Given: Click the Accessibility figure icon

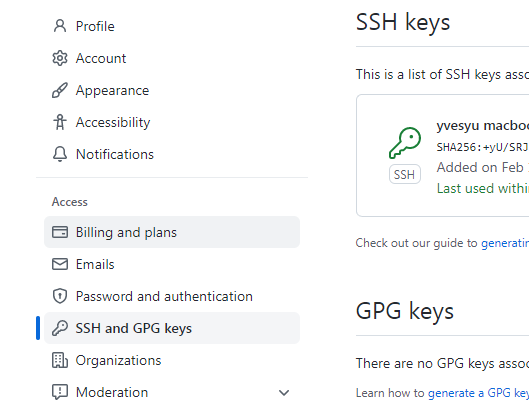Looking at the screenshot, I should click(x=60, y=122).
